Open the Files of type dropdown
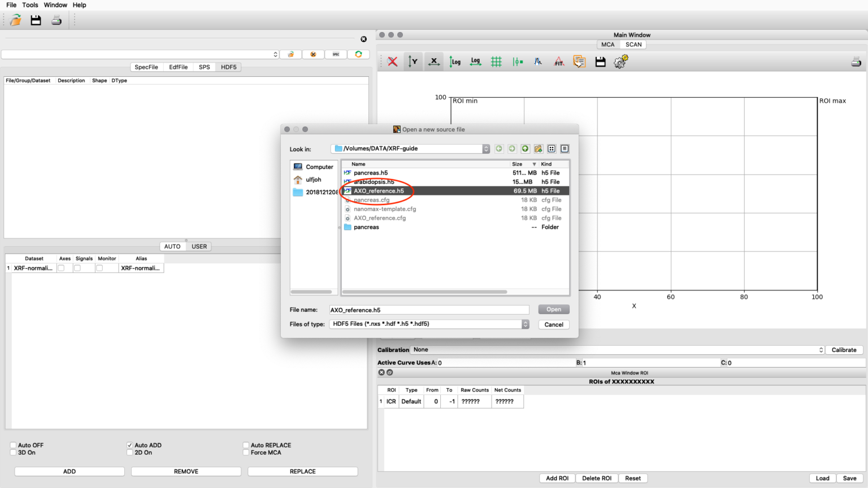868x488 pixels. click(x=525, y=324)
